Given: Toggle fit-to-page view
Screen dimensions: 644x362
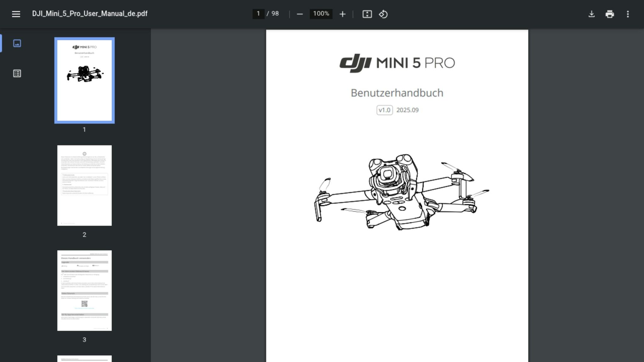Looking at the screenshot, I should (367, 14).
